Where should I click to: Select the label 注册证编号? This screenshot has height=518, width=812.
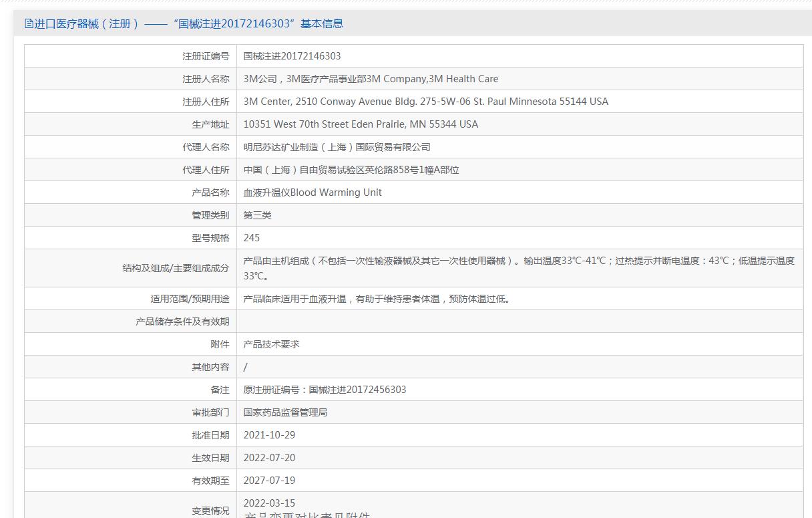tap(206, 56)
